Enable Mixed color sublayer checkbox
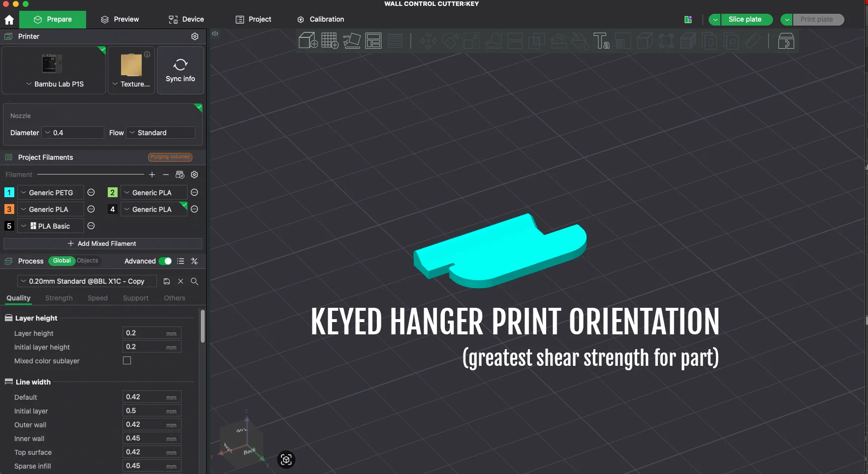 [x=127, y=360]
